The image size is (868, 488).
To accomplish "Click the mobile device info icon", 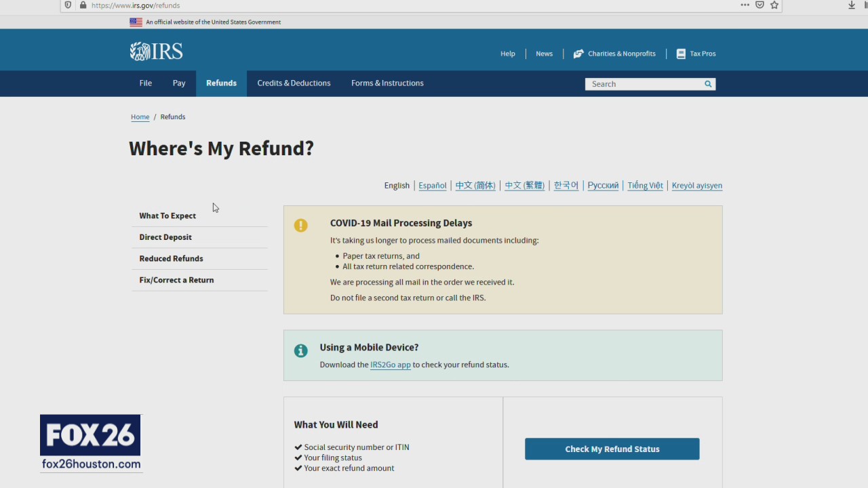I will click(x=300, y=350).
